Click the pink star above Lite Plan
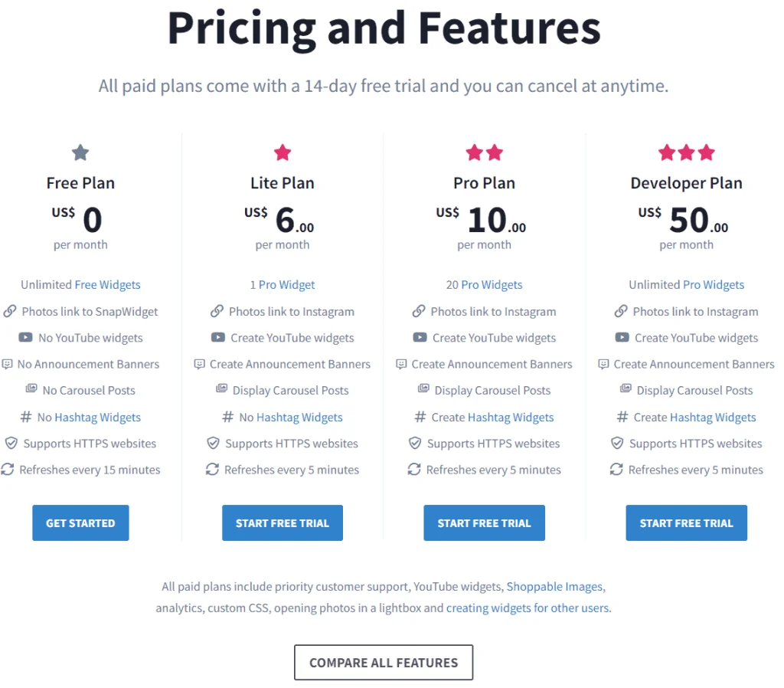784x688 pixels. 283,152
